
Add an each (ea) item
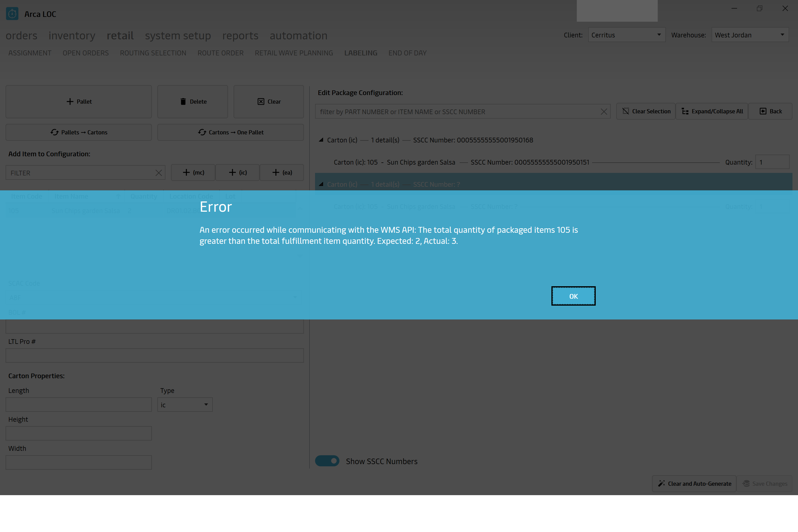click(x=282, y=172)
